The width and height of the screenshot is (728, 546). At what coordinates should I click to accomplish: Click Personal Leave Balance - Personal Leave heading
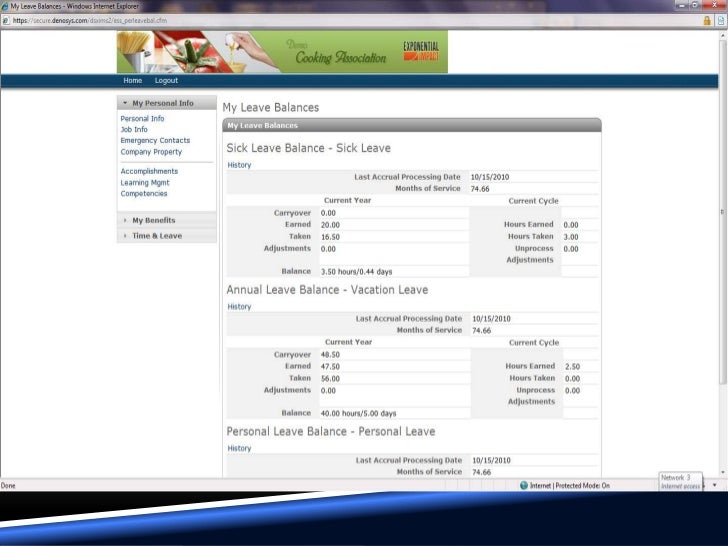tap(331, 431)
